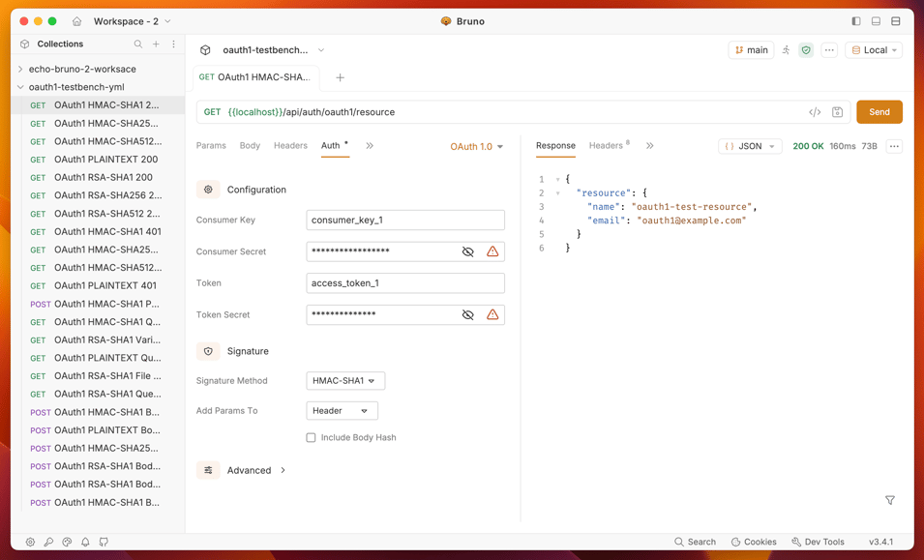This screenshot has height=560, width=924.
Task: Open notifications bell icon
Action: click(x=85, y=542)
